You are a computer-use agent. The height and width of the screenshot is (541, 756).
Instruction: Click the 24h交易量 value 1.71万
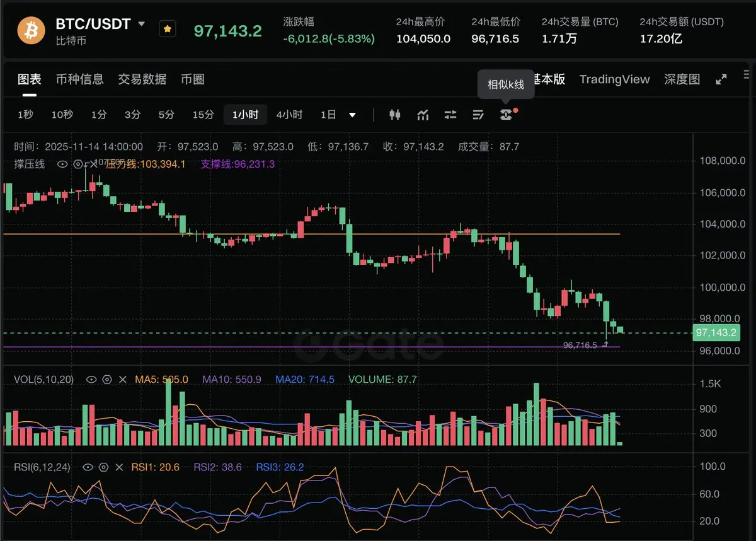click(559, 38)
